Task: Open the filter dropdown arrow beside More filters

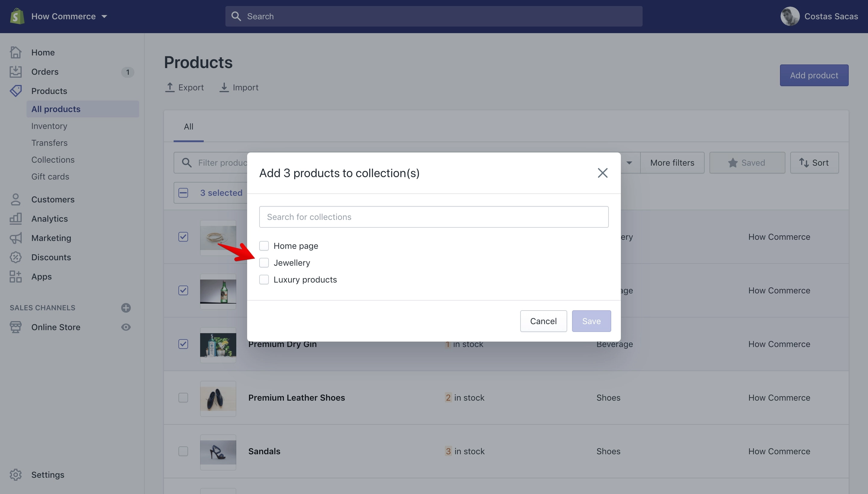Action: (x=629, y=163)
